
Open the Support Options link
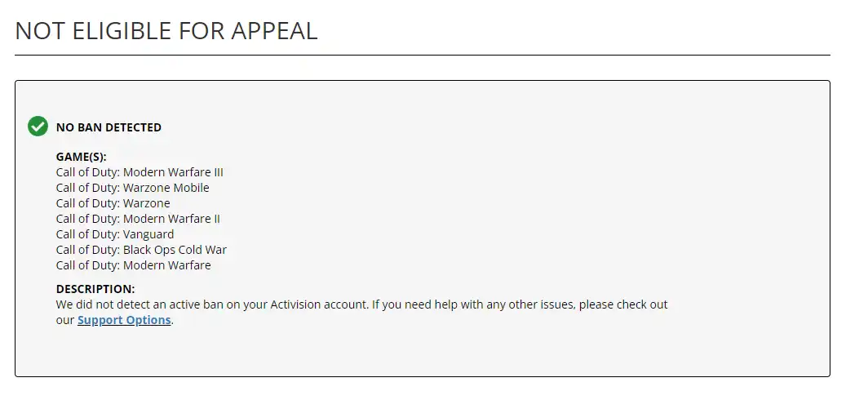pos(124,320)
